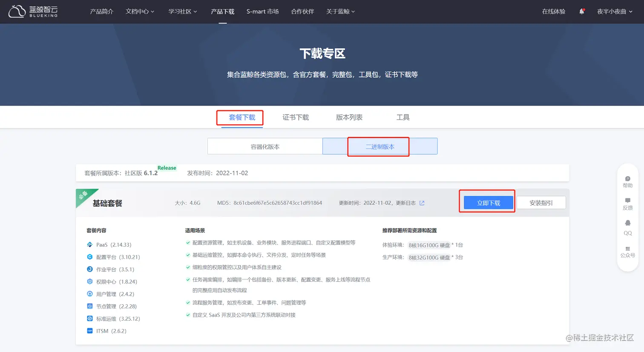This screenshot has width=644, height=352.
Task: Click the 配置平台 (3.10.21) icon
Action: 89,257
